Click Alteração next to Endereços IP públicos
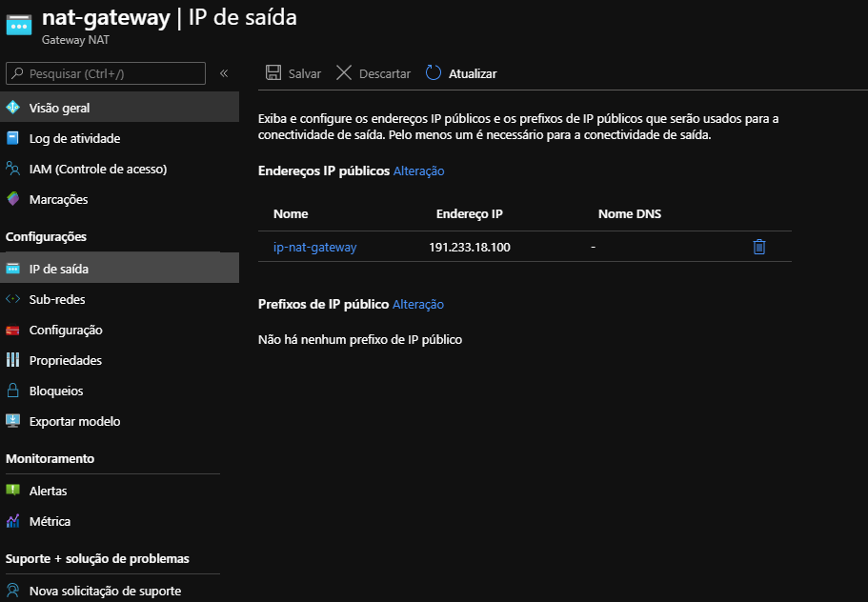868x602 pixels. (x=418, y=171)
